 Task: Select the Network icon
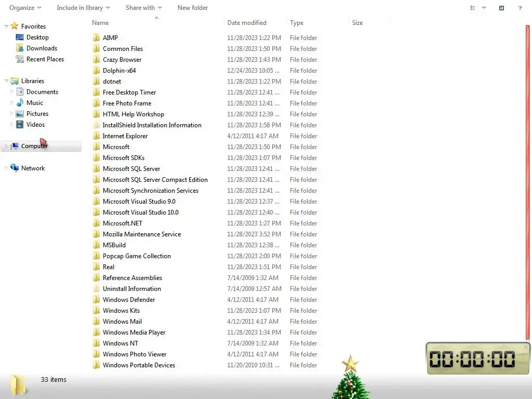pyautogui.click(x=15, y=168)
